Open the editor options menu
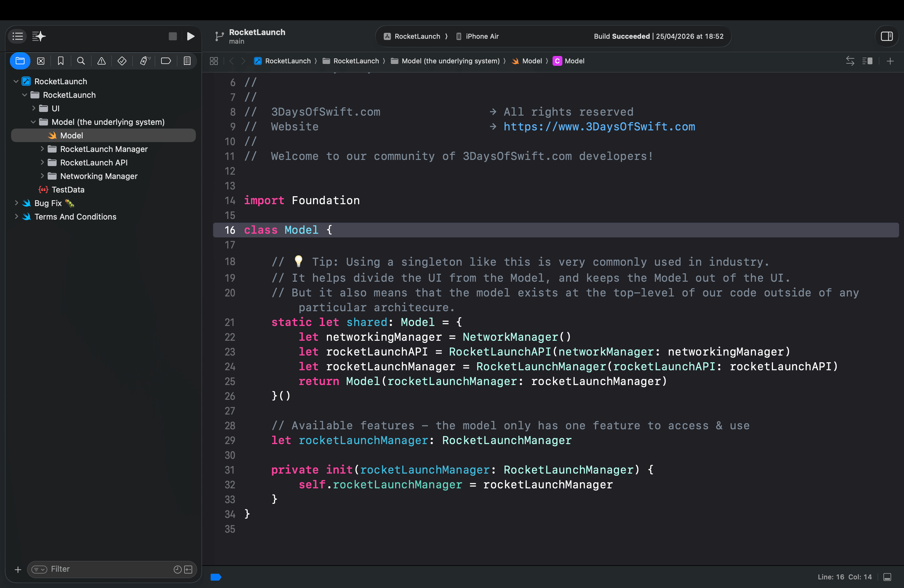This screenshot has height=588, width=904. (867, 61)
